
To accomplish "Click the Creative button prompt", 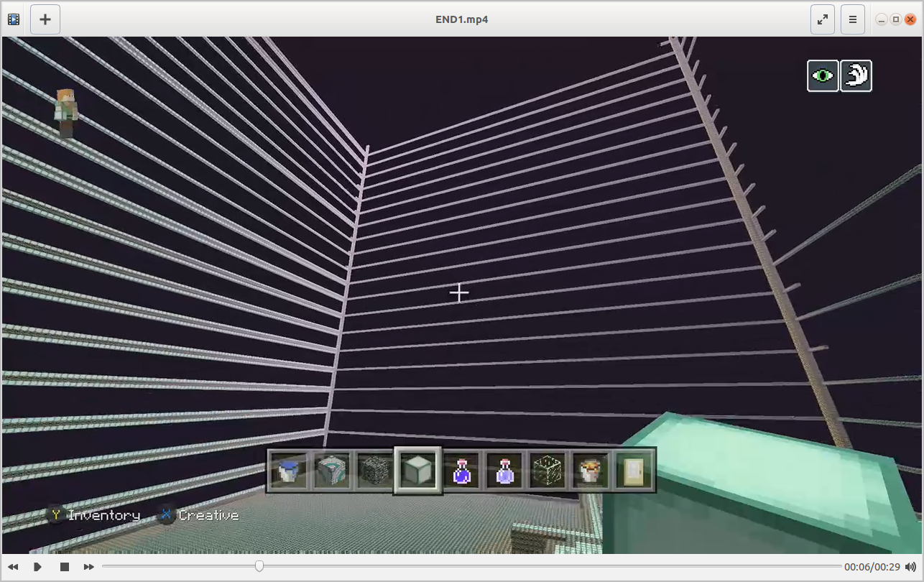I will pyautogui.click(x=199, y=515).
